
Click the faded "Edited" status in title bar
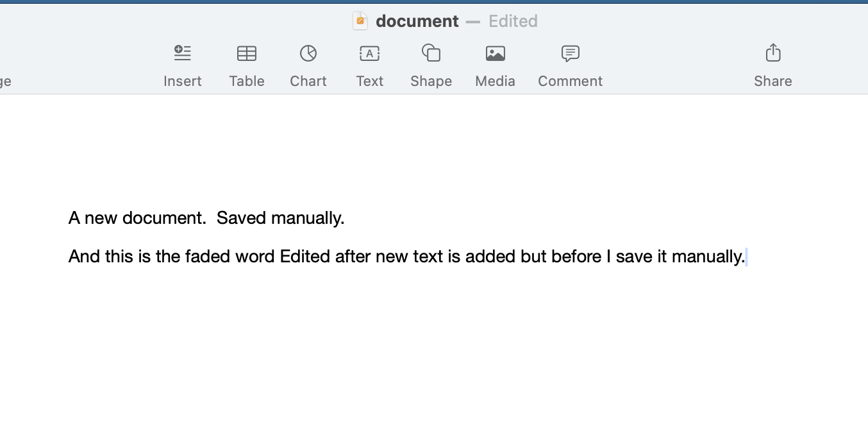tap(513, 21)
